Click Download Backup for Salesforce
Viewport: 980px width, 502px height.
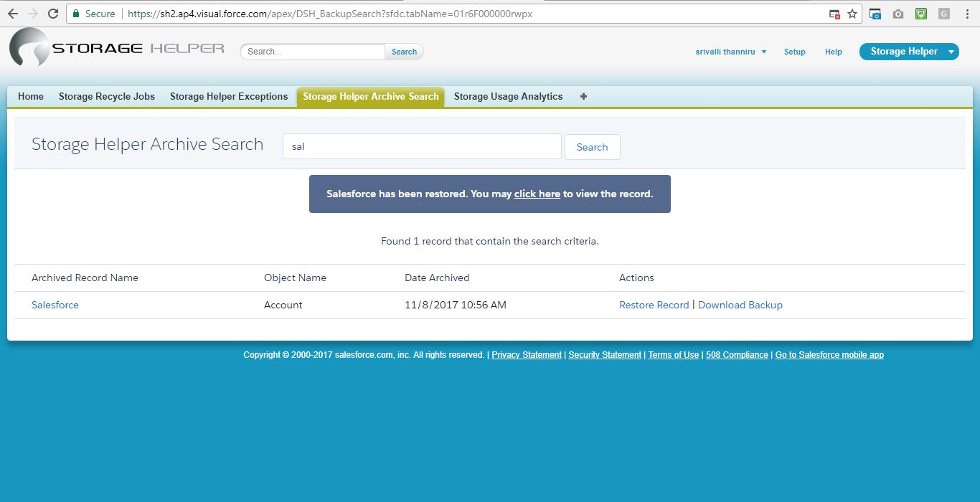[740, 305]
